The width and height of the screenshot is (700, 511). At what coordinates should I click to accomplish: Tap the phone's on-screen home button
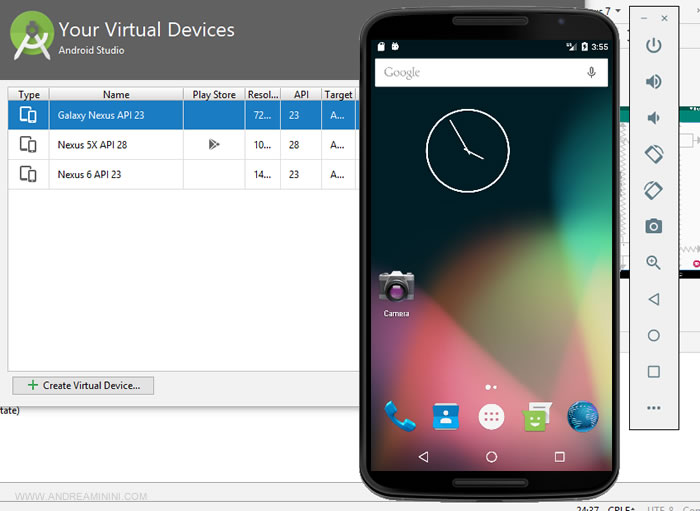pos(492,457)
